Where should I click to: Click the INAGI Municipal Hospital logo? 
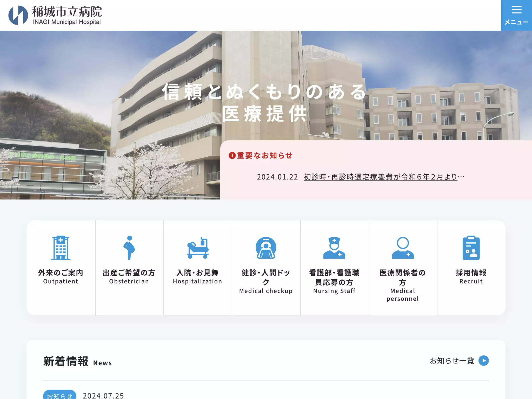click(x=55, y=15)
